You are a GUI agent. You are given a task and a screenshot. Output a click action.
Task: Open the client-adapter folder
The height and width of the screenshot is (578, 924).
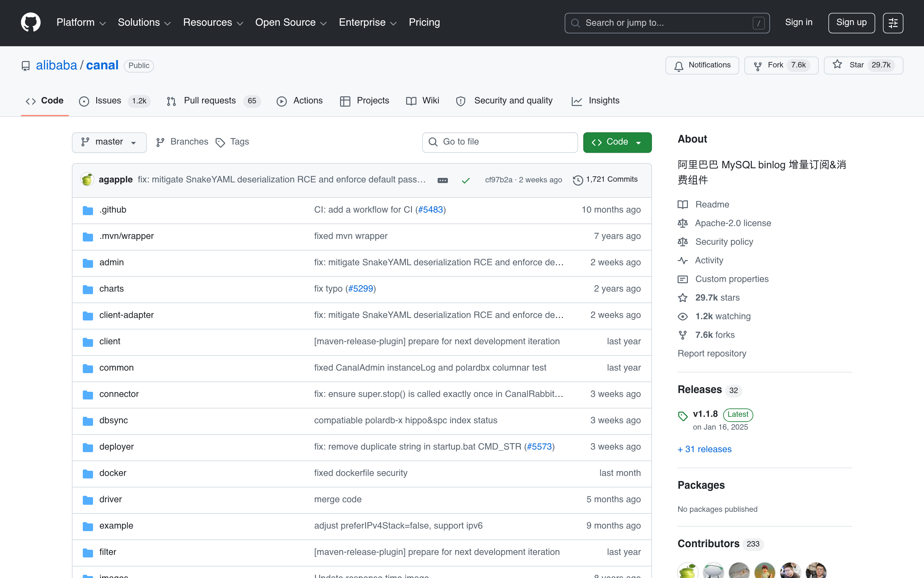point(126,315)
